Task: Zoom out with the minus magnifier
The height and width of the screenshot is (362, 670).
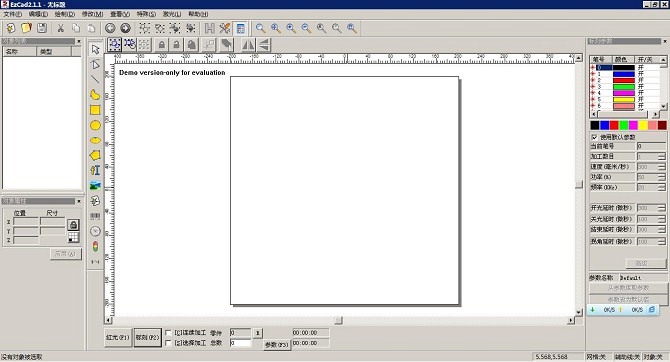Action: point(306,28)
